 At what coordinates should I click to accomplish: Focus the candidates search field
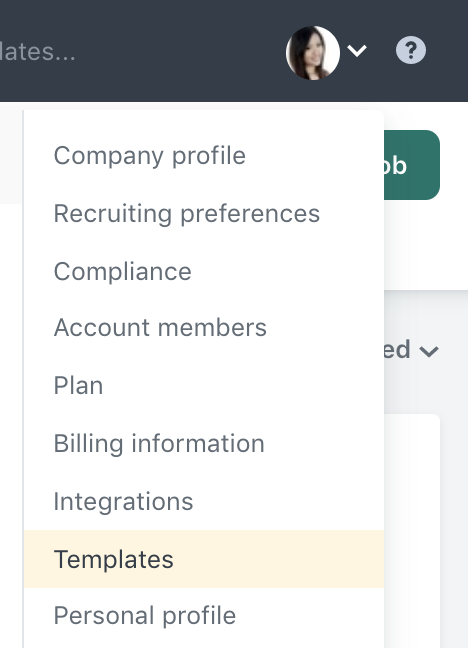coord(37,52)
